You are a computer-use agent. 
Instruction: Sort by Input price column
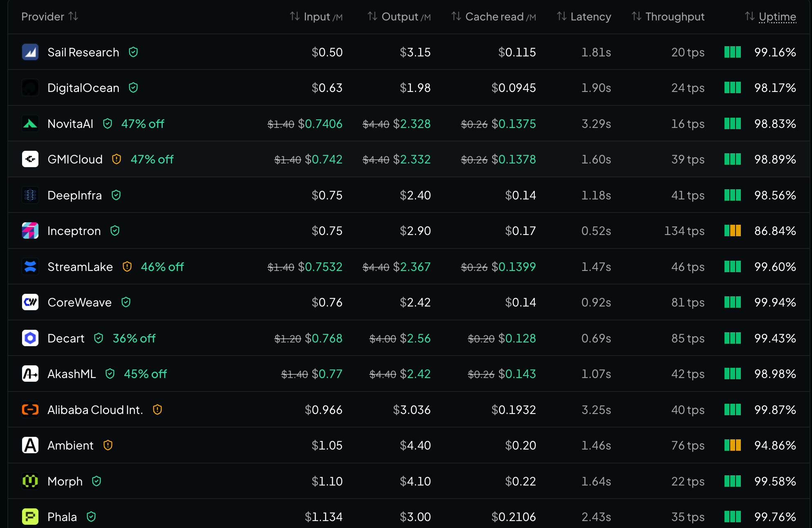316,17
